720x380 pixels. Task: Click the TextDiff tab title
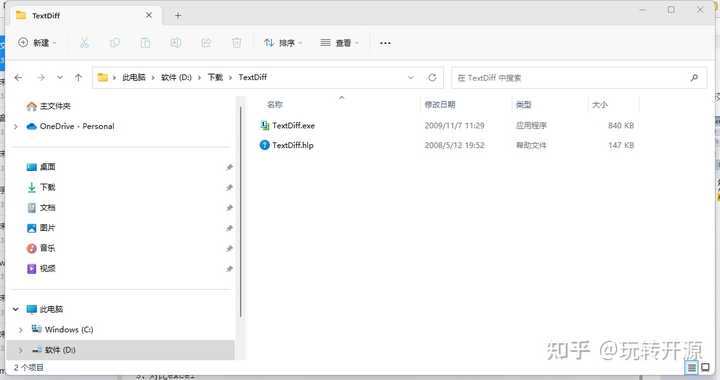[x=46, y=16]
